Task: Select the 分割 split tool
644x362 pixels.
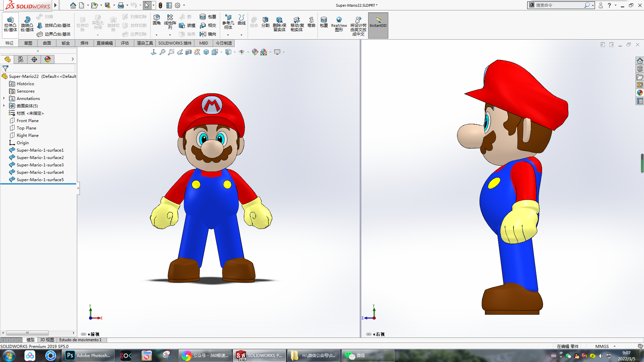Action: [x=265, y=22]
